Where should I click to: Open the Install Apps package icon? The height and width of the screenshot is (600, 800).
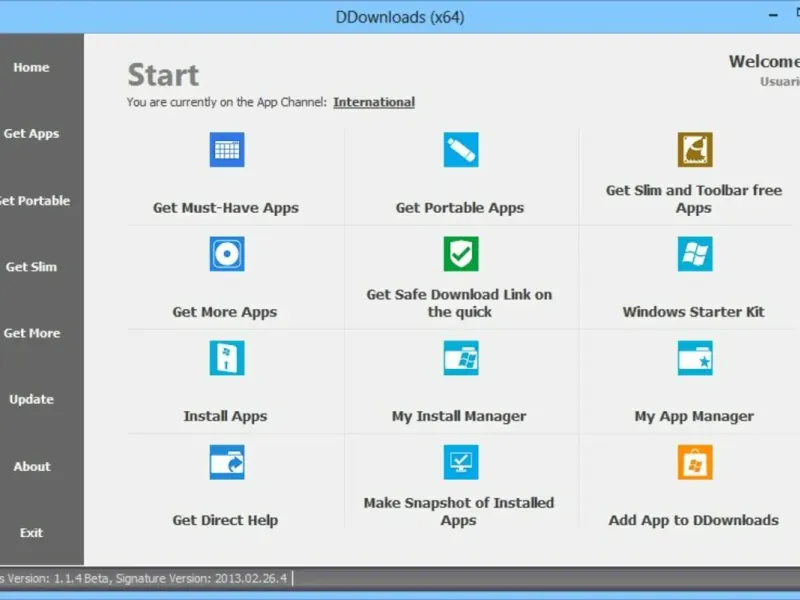tap(227, 358)
